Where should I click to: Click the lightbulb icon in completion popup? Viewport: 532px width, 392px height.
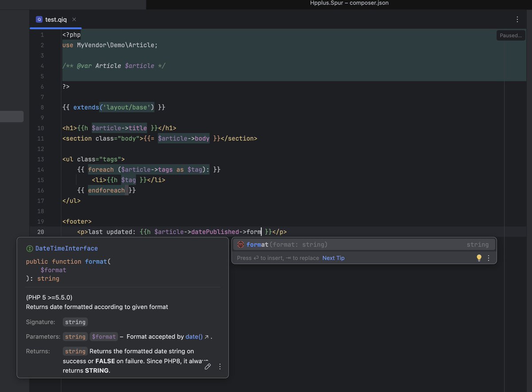click(479, 258)
